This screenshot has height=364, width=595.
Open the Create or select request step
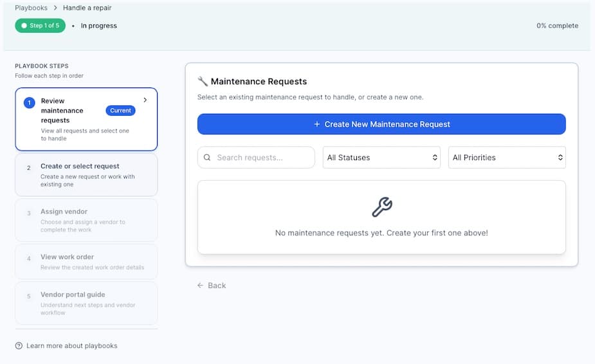(x=86, y=175)
